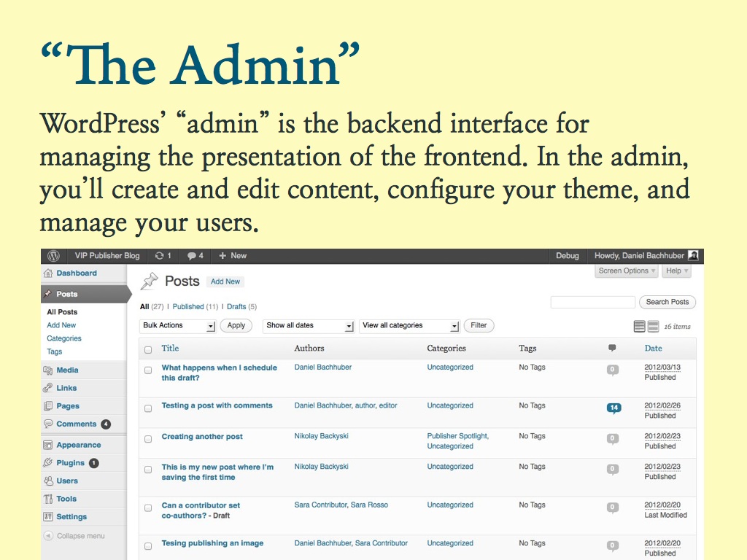Click the Apply bulk action button

point(236,326)
